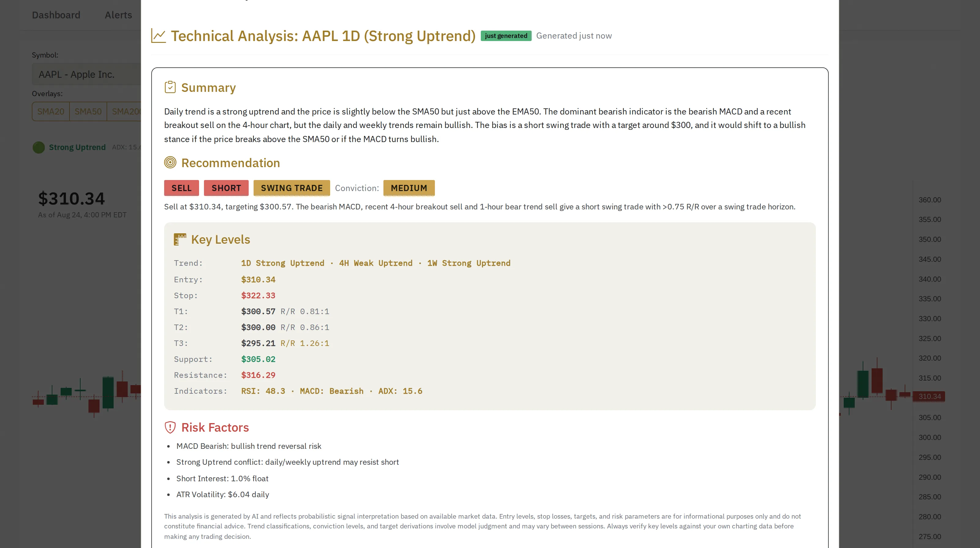Screen dimensions: 980x548
Task: Toggle the SMA20 overlay
Action: click(51, 111)
